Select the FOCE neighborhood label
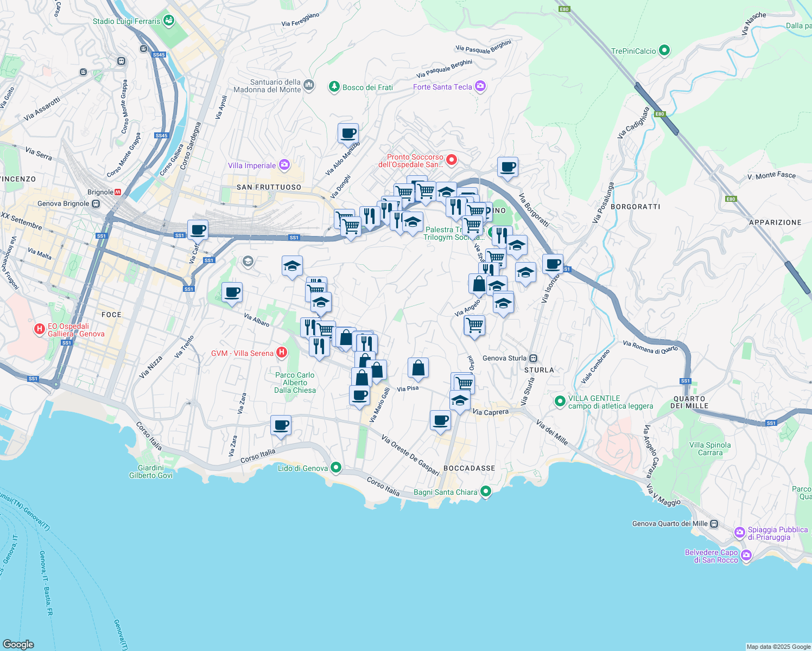812x651 pixels. click(111, 315)
